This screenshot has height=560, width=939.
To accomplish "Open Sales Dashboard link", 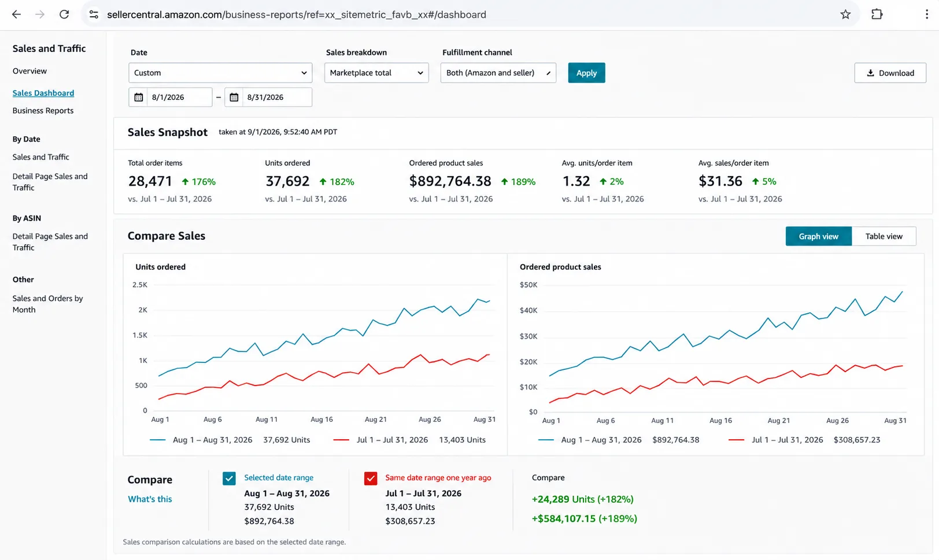I will coord(43,93).
